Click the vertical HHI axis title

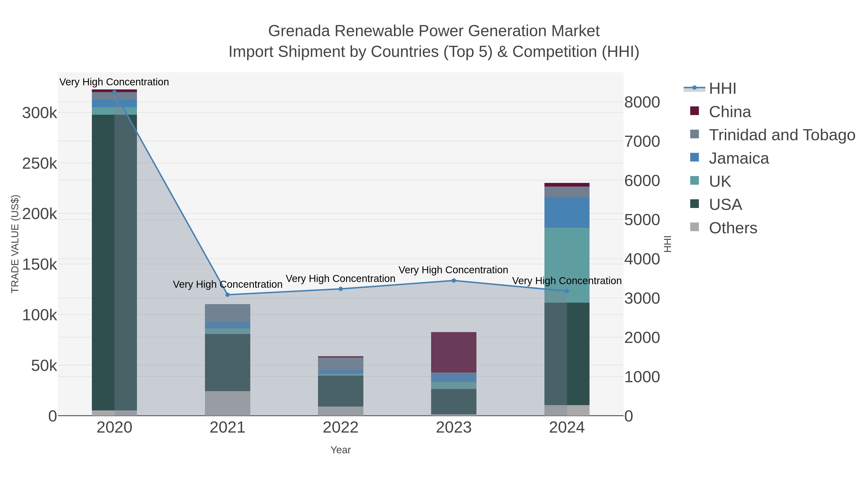click(x=667, y=244)
